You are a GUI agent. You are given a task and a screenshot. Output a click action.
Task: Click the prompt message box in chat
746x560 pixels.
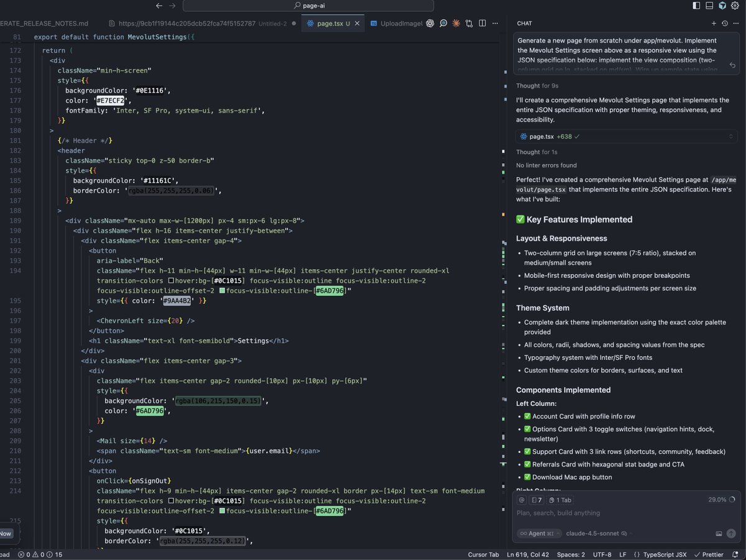coord(626,55)
